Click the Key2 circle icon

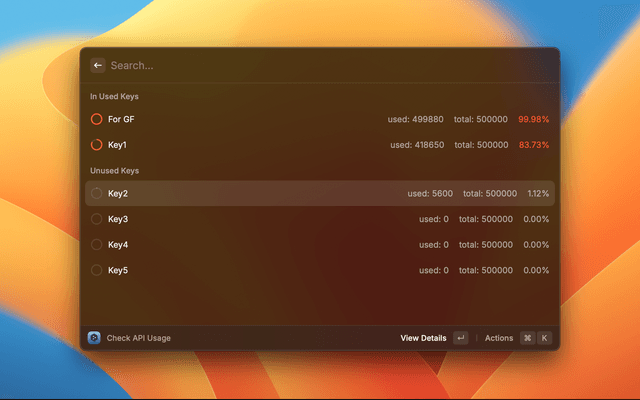[x=97, y=193]
